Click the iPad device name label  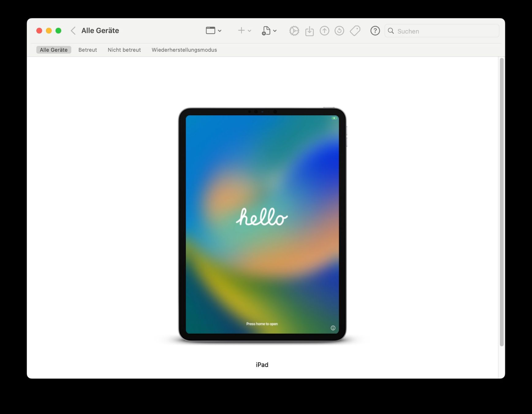click(x=262, y=365)
